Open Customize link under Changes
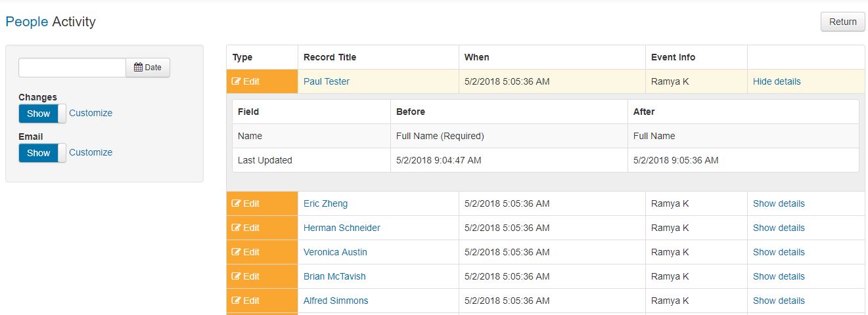The width and height of the screenshot is (868, 315). click(x=91, y=113)
